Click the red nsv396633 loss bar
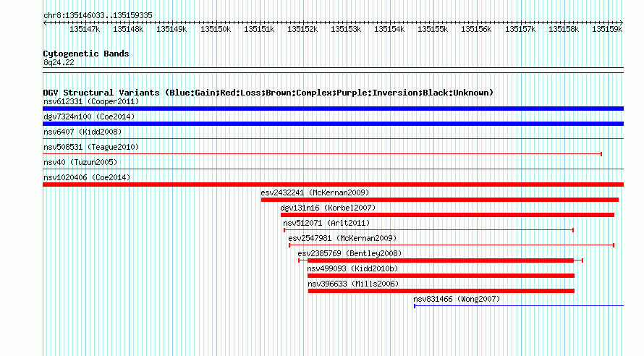The height and width of the screenshot is (356, 644). click(441, 291)
